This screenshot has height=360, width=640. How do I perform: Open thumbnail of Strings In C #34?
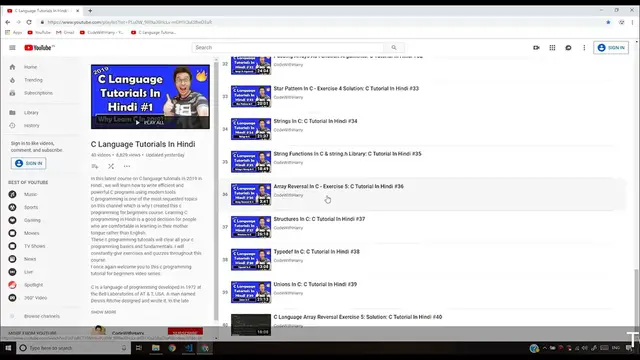251,129
